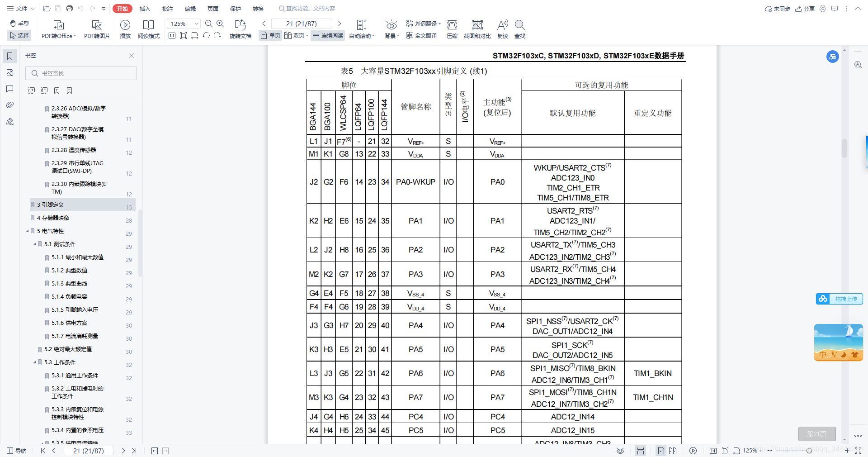Image resolution: width=868 pixels, height=457 pixels.
Task: Open comments panel sidebar icon
Action: point(9,89)
